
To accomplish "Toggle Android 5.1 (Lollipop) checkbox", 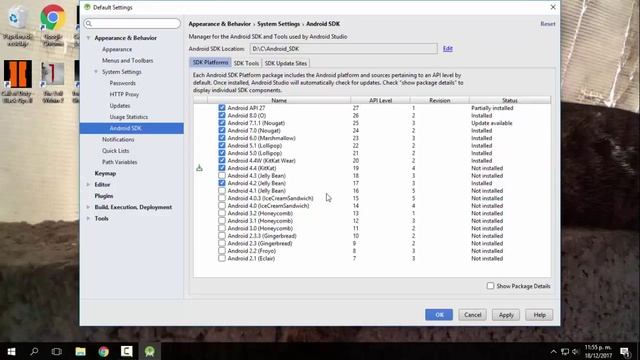I will pyautogui.click(x=222, y=145).
